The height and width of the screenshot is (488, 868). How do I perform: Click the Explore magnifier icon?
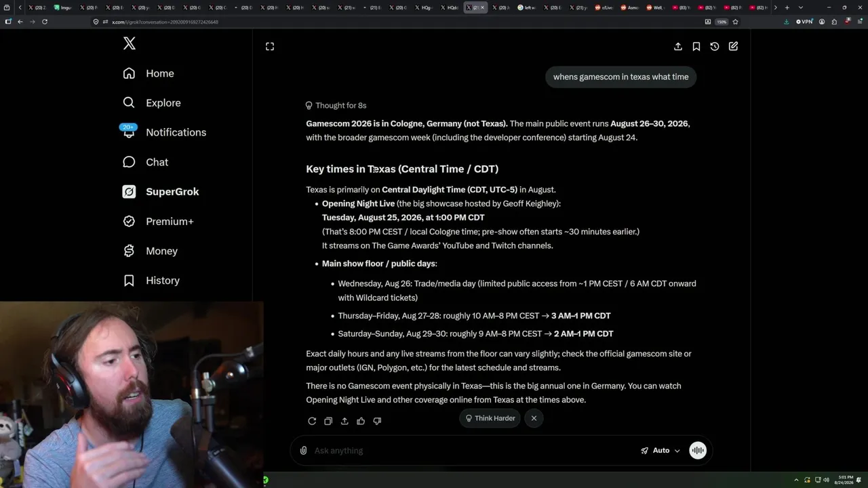129,103
